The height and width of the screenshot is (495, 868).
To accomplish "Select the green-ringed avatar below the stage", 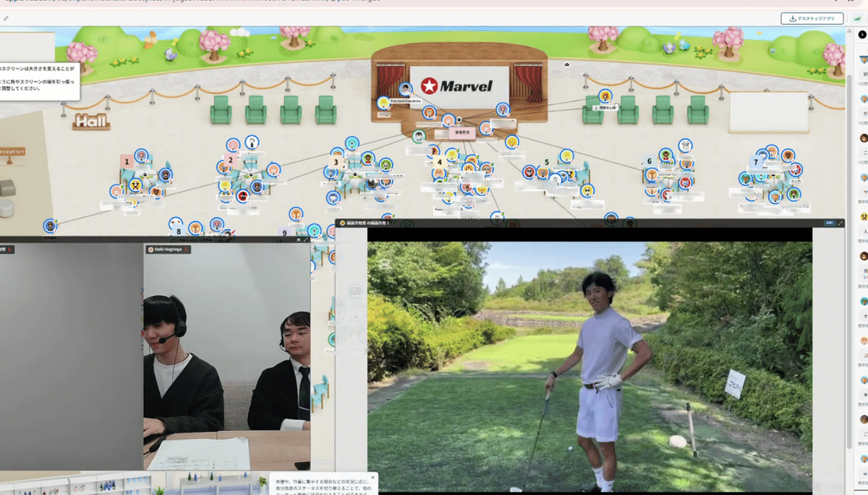I will (x=419, y=136).
